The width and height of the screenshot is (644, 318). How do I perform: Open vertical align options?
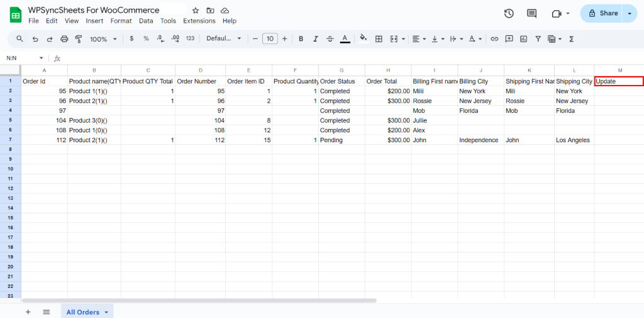pos(438,38)
